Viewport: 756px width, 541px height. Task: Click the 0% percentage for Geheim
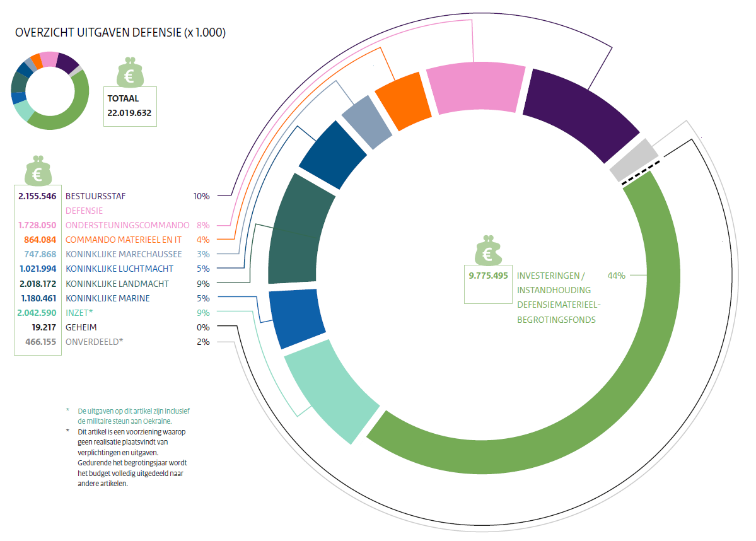pos(203,327)
